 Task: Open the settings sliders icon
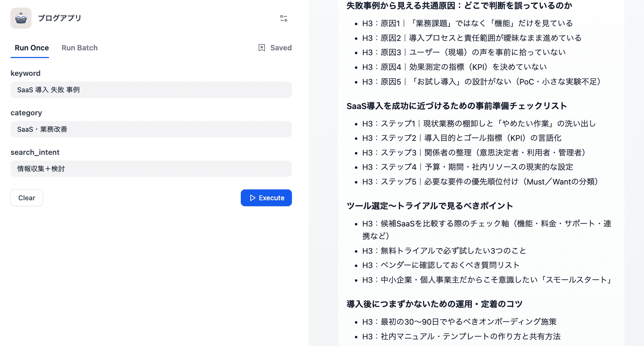point(283,18)
